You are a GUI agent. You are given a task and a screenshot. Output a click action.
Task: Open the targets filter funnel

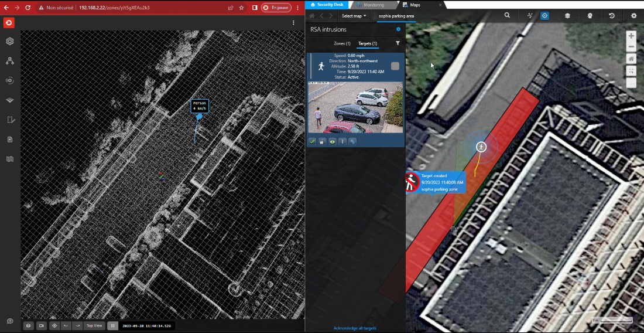398,43
